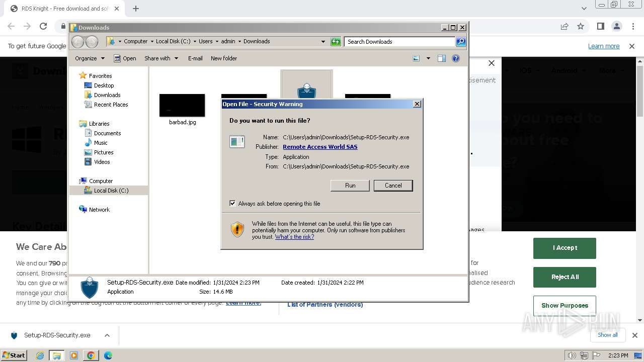644x362 pixels.
Task: Open List of Partners (vendors) link
Action: point(325,305)
